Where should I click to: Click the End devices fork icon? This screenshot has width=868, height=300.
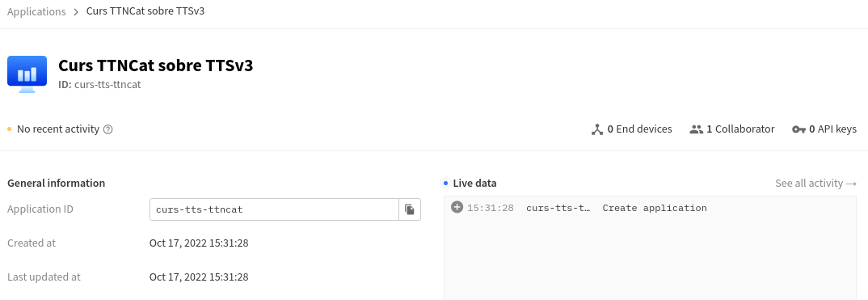[x=596, y=129]
